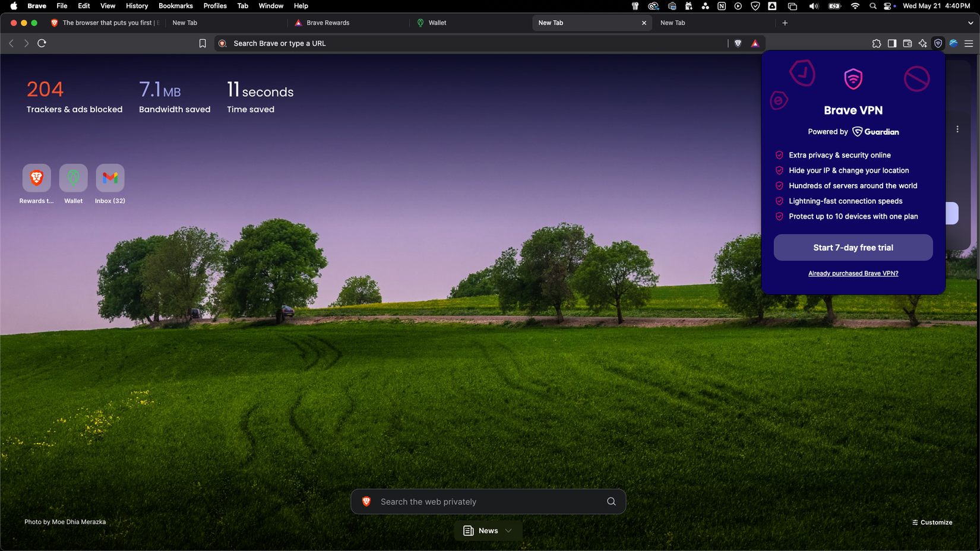The width and height of the screenshot is (980, 551).
Task: Open Customize dashboard settings
Action: tap(932, 522)
